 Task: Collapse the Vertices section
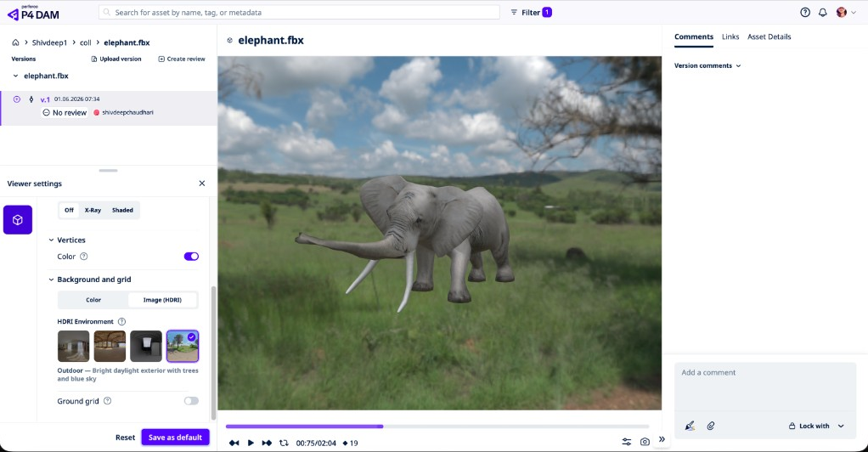pos(51,240)
